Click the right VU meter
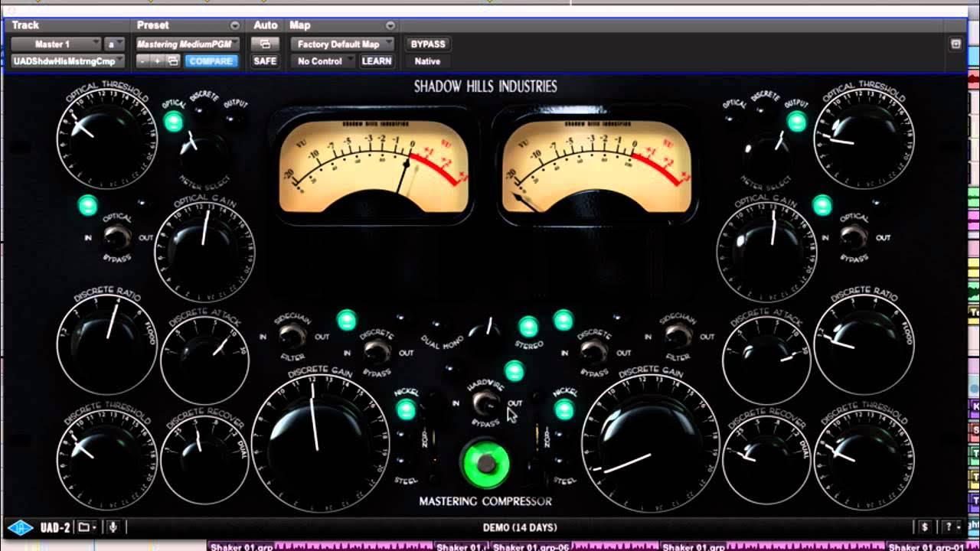The width and height of the screenshot is (980, 551). tap(596, 165)
